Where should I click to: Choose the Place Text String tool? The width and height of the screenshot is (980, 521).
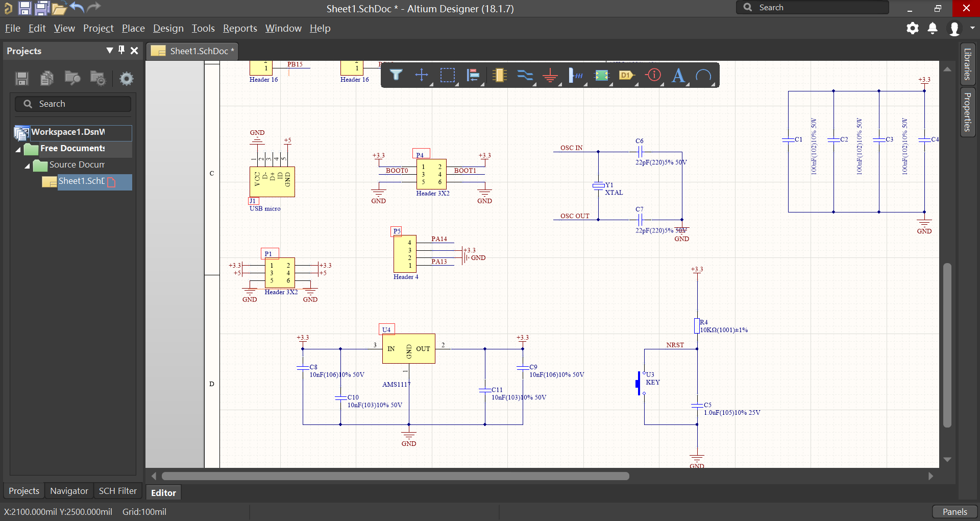pos(679,75)
